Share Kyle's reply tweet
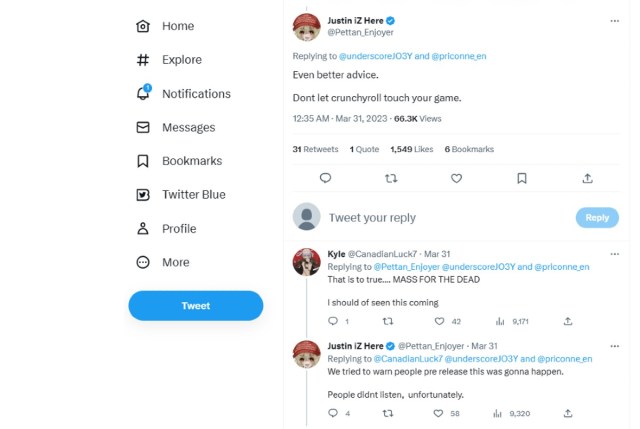This screenshot has width=640, height=429. (567, 321)
